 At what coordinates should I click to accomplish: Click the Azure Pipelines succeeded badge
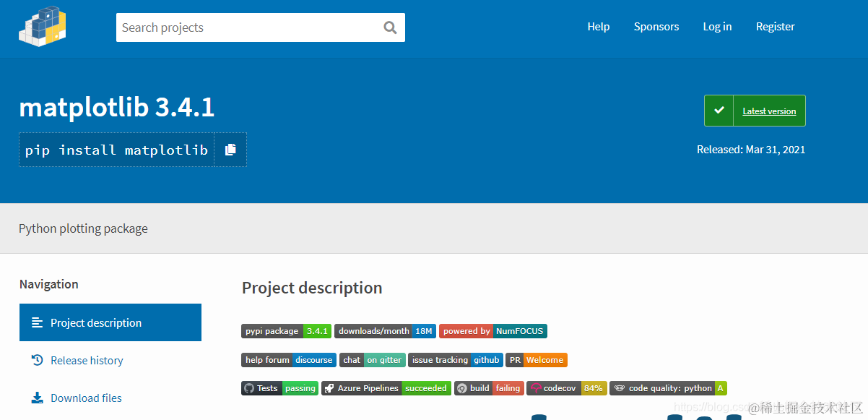coord(386,388)
